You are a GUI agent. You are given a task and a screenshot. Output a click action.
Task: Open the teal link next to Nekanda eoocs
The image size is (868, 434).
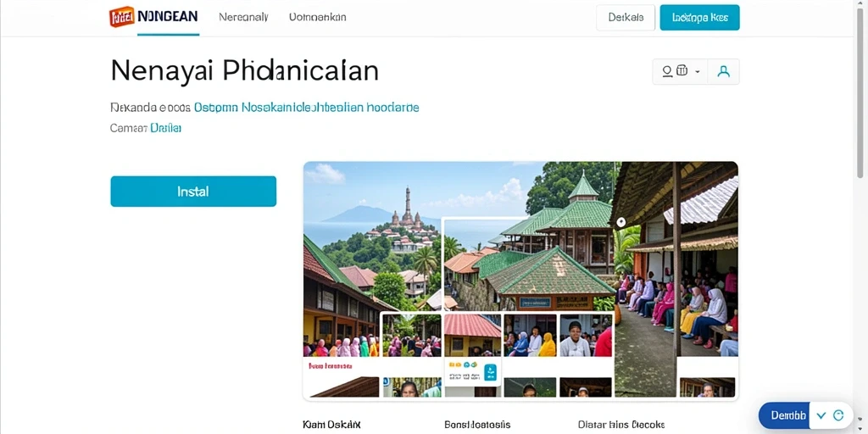point(306,108)
